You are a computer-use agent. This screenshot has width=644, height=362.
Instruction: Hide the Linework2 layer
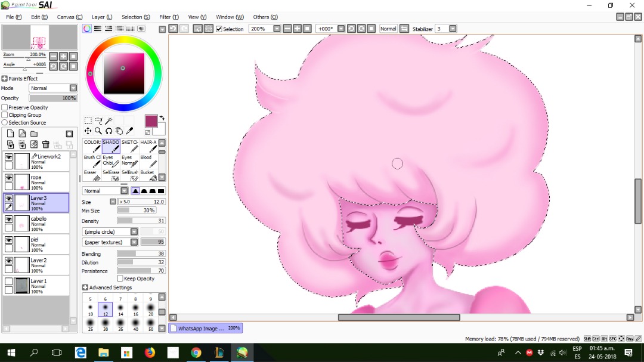pos(8,157)
